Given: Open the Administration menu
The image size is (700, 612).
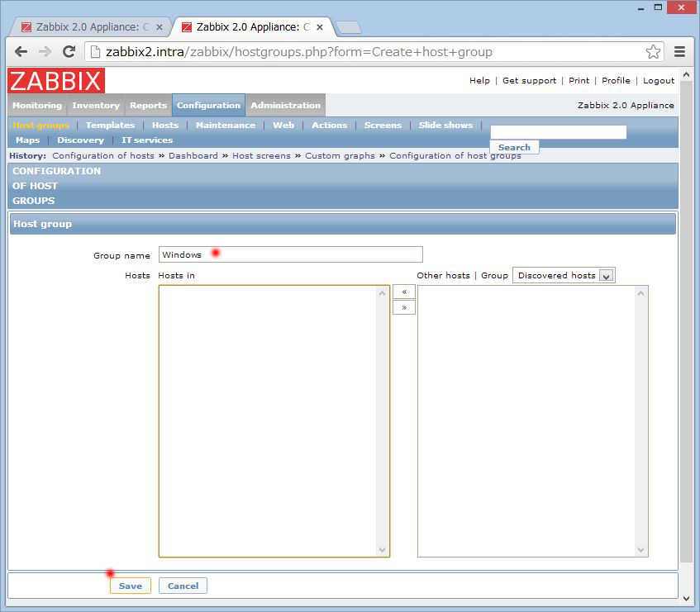Looking at the screenshot, I should 286,105.
